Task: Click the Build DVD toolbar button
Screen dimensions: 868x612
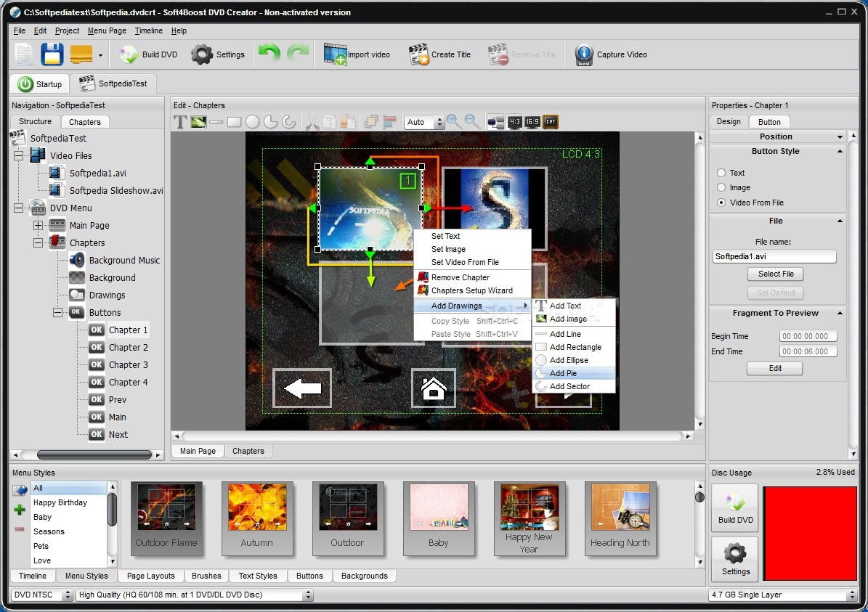Action: 148,54
